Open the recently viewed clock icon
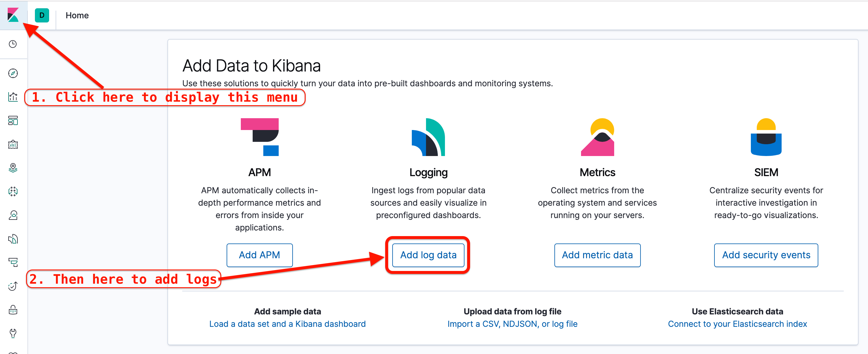 pyautogui.click(x=13, y=44)
